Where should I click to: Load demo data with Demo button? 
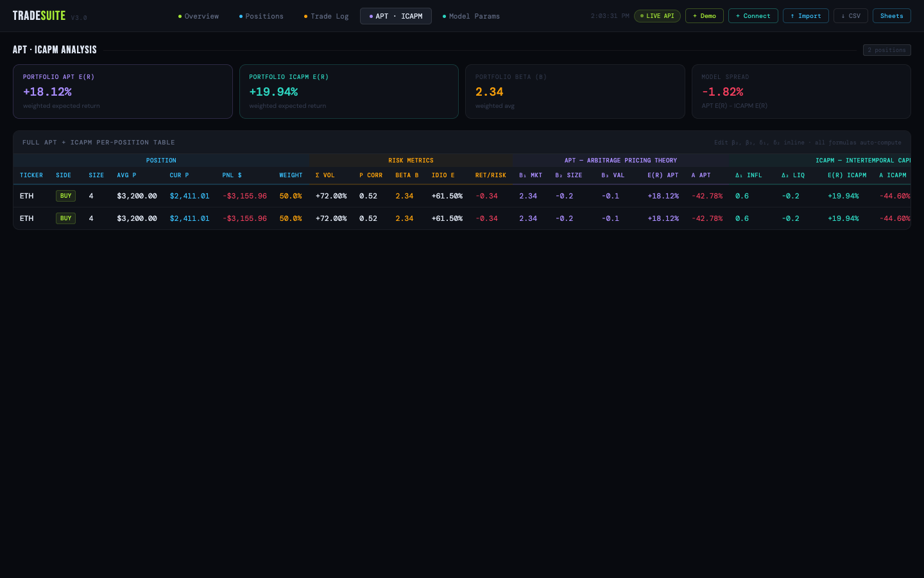coord(705,16)
